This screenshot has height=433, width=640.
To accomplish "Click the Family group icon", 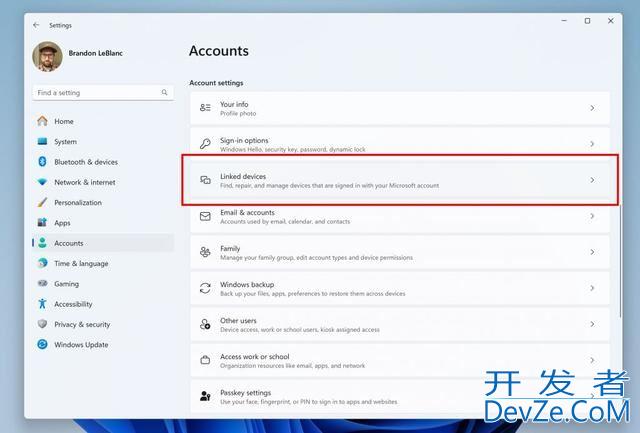I will (205, 252).
